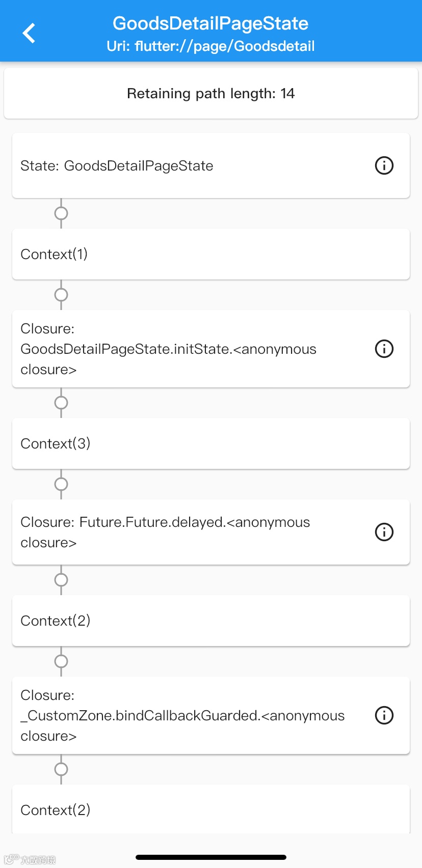Click connector node between Context(3) and Future.delayed
Screen dimensions: 422x868
[61, 484]
